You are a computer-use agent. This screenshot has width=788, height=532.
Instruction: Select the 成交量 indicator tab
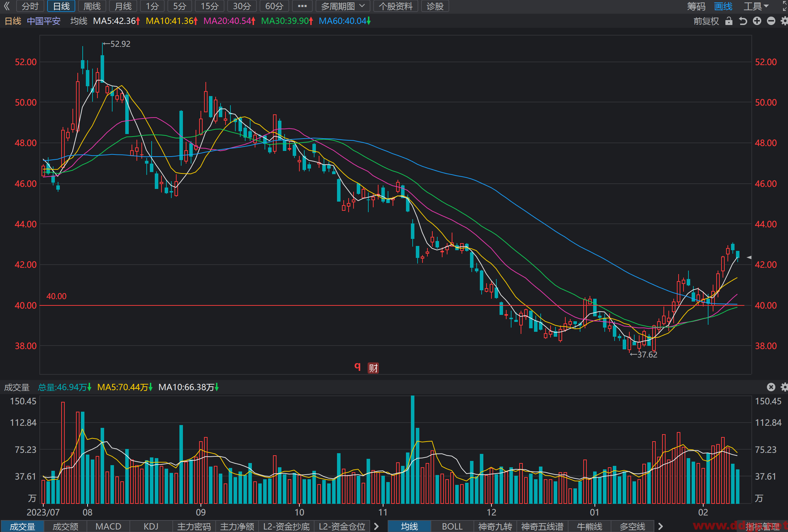pos(22,526)
